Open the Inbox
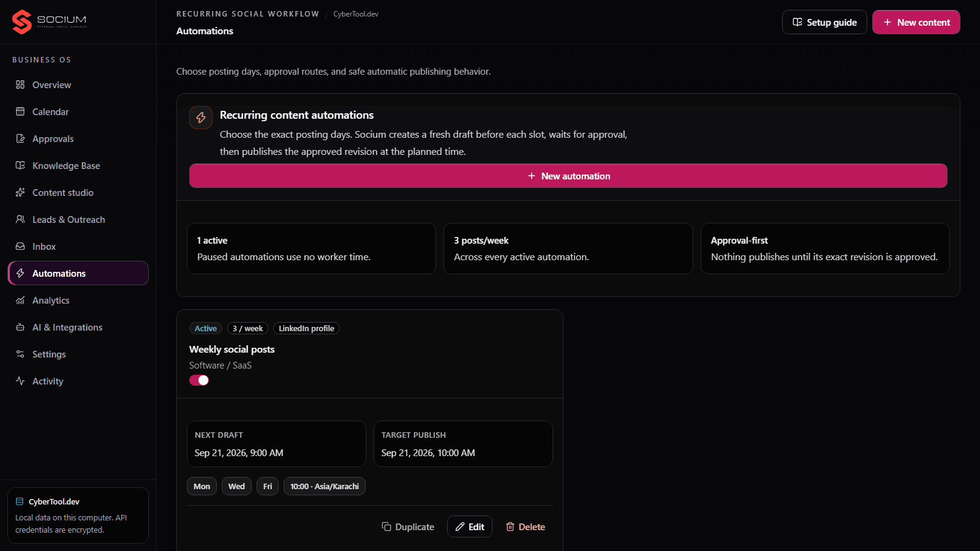The width and height of the screenshot is (980, 551). (x=78, y=246)
